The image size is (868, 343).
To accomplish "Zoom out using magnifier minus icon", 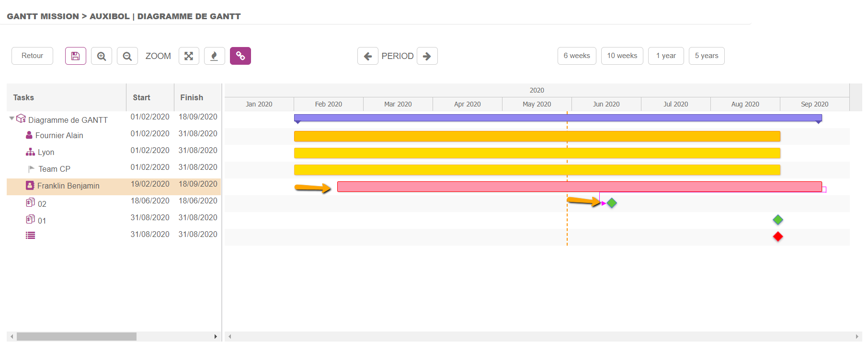I will pyautogui.click(x=127, y=56).
